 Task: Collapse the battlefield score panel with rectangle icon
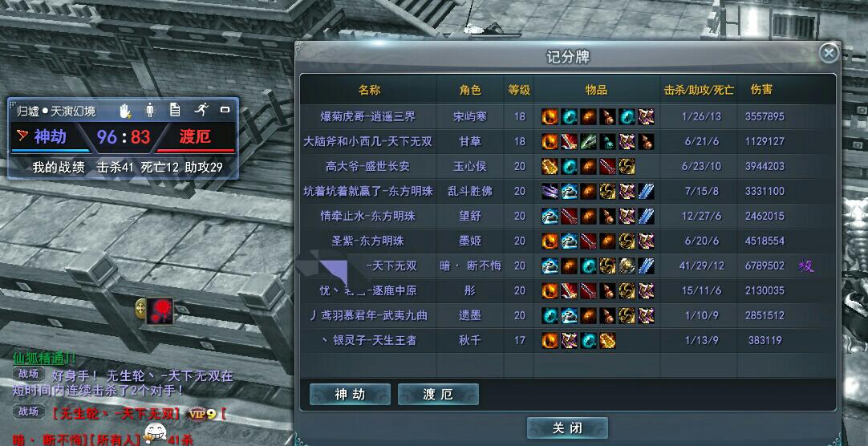click(x=225, y=110)
